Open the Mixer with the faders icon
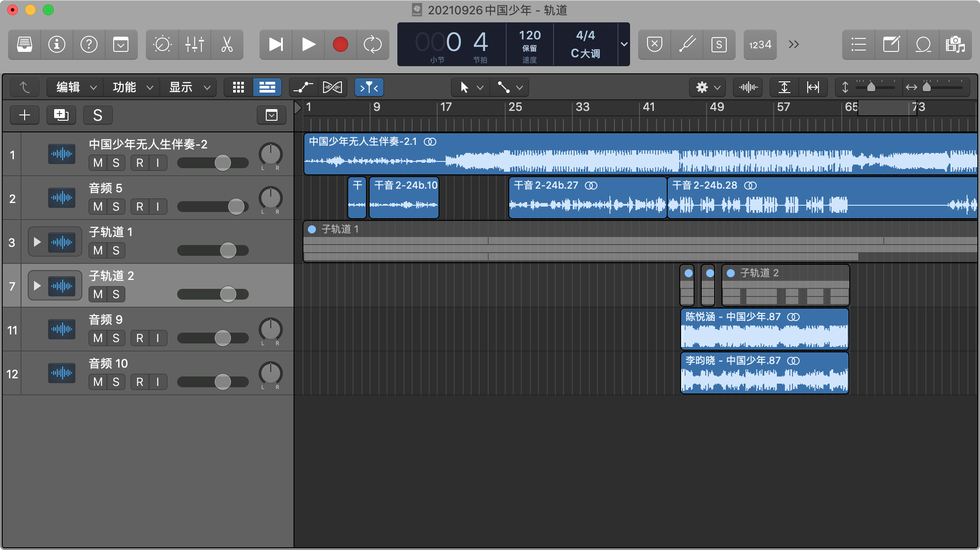Image resolution: width=980 pixels, height=550 pixels. [x=195, y=44]
